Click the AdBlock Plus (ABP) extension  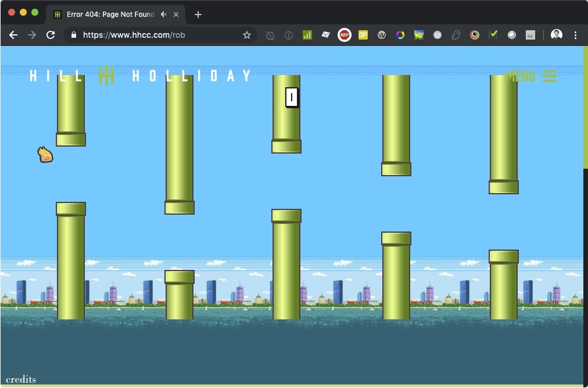click(344, 35)
